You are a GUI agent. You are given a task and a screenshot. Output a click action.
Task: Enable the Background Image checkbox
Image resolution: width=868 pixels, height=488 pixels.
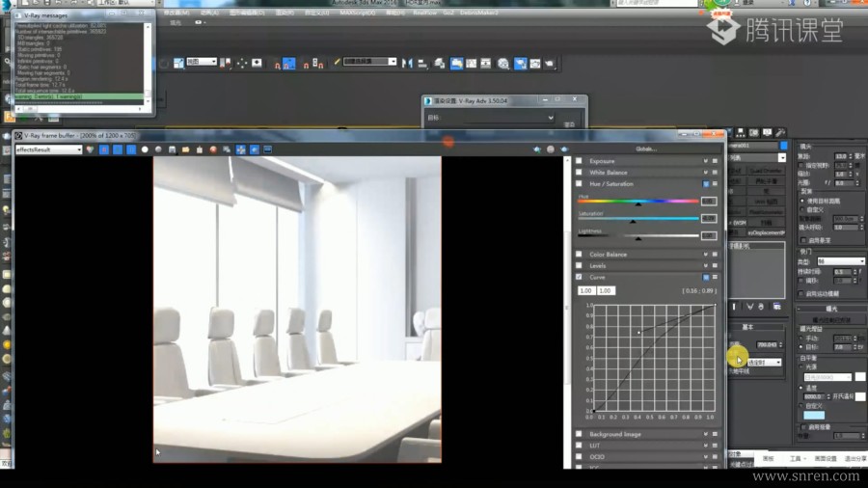pos(579,434)
